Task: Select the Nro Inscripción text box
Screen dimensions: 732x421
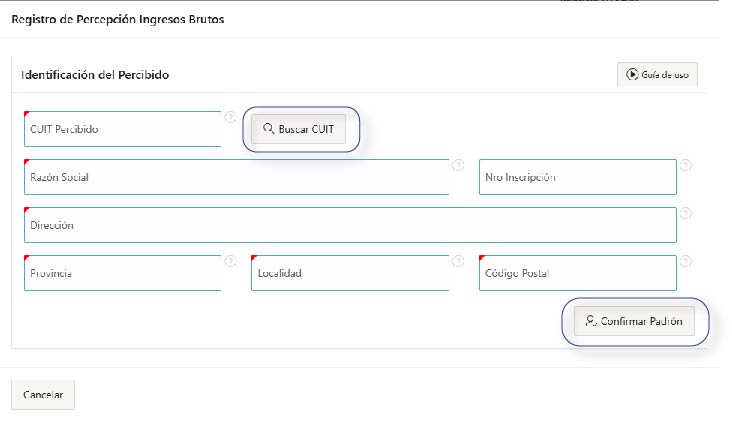Action: pos(578,177)
